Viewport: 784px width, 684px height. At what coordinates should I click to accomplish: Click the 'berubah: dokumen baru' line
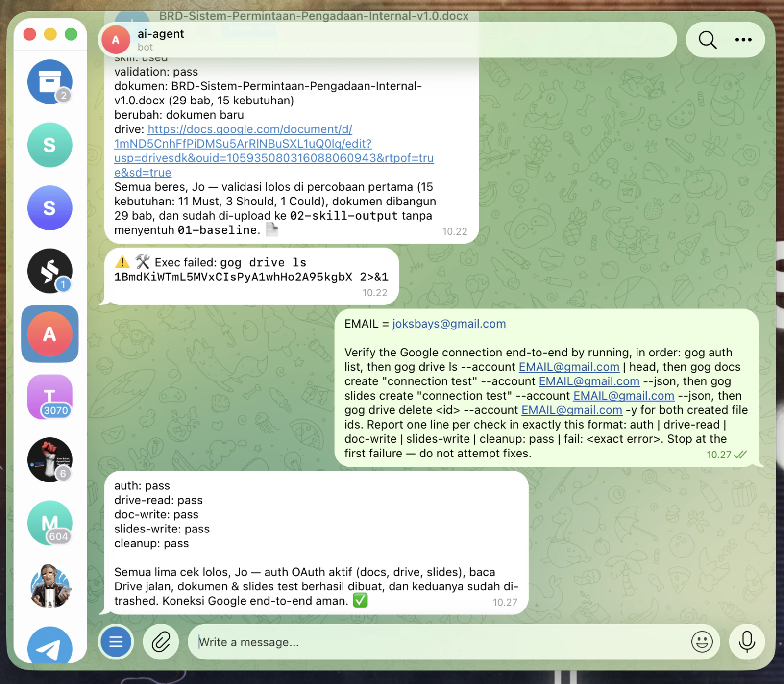click(x=179, y=115)
